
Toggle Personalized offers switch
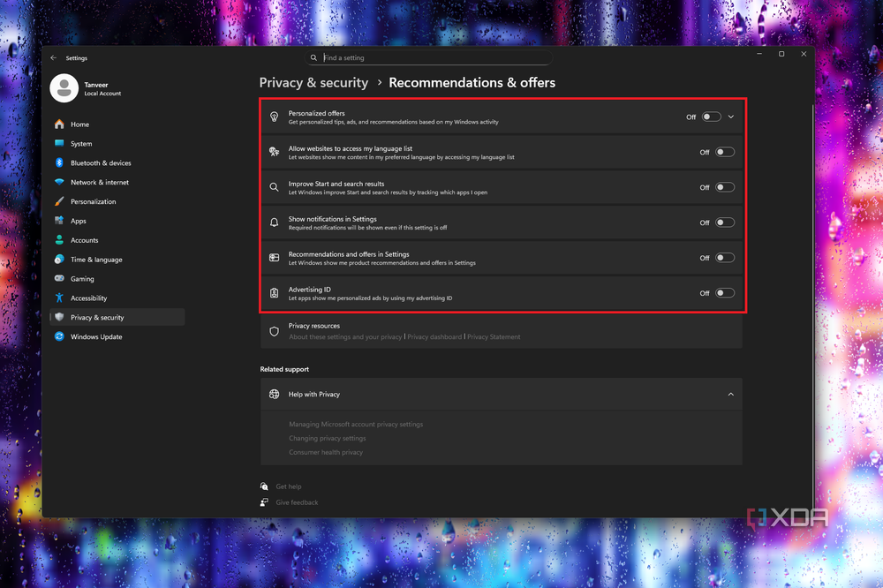tap(711, 117)
